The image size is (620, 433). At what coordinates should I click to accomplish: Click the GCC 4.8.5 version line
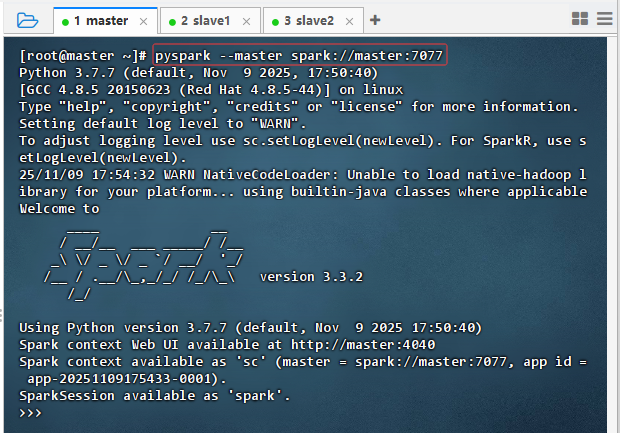[x=211, y=90]
